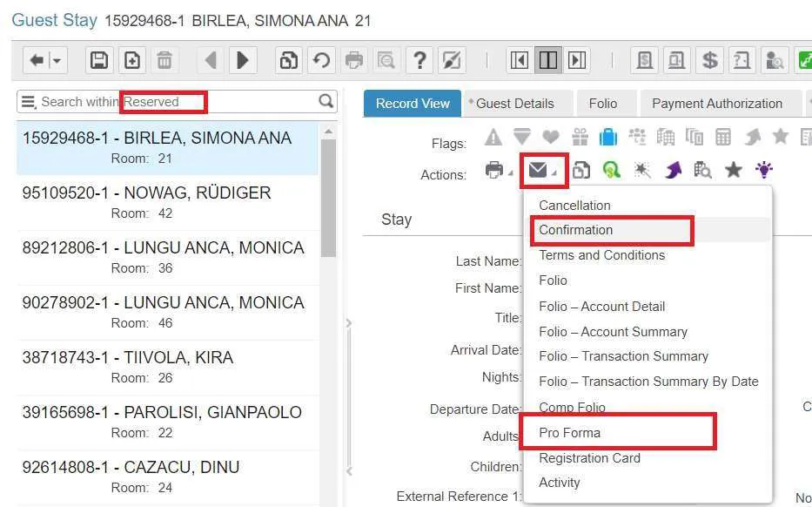
Task: Choose Confirmation from the email menu
Action: point(575,230)
